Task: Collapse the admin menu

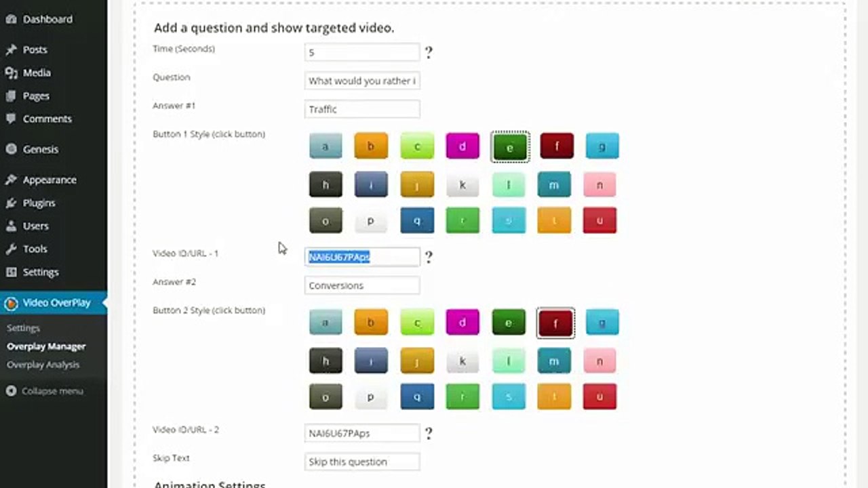Action: point(45,391)
